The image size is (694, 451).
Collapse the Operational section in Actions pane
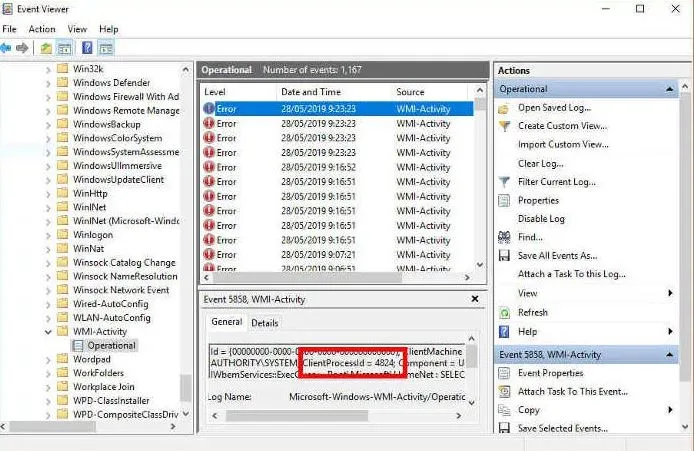[670, 89]
